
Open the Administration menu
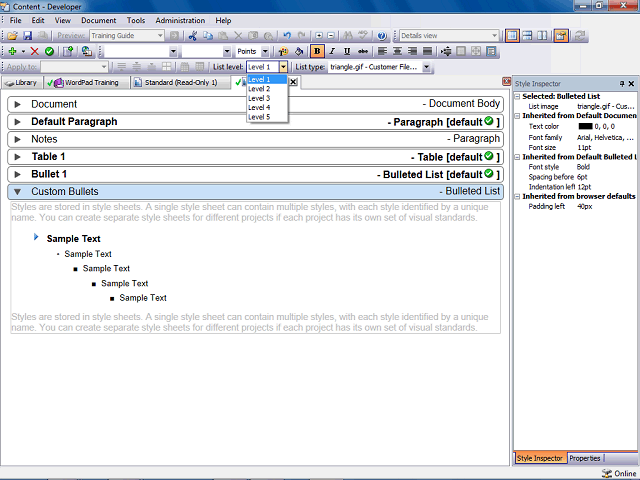pyautogui.click(x=180, y=20)
